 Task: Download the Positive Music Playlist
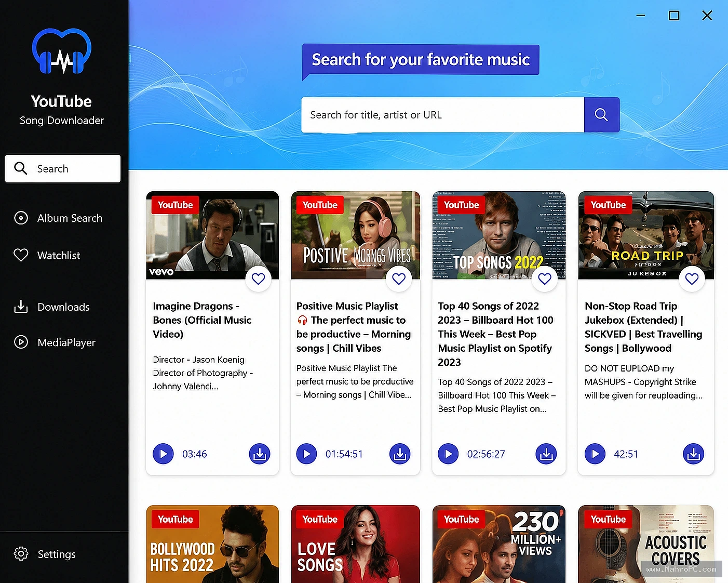(400, 454)
